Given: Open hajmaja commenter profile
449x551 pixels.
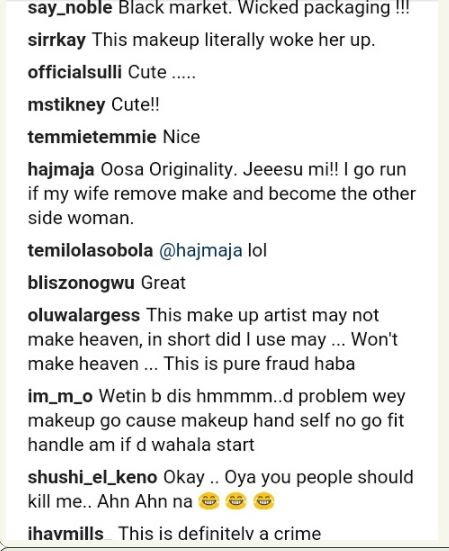Looking at the screenshot, I should (x=61, y=170).
